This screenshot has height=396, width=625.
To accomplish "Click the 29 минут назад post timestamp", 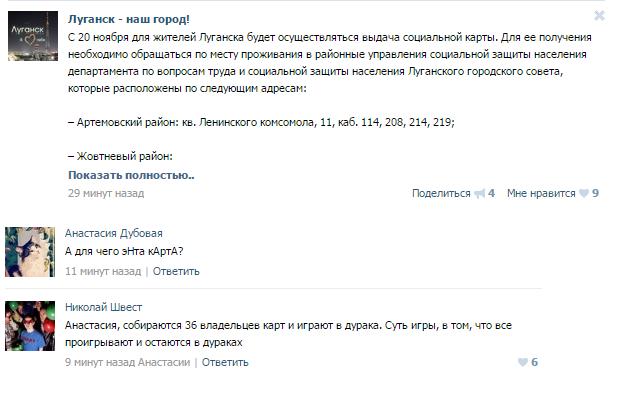I will coord(106,193).
